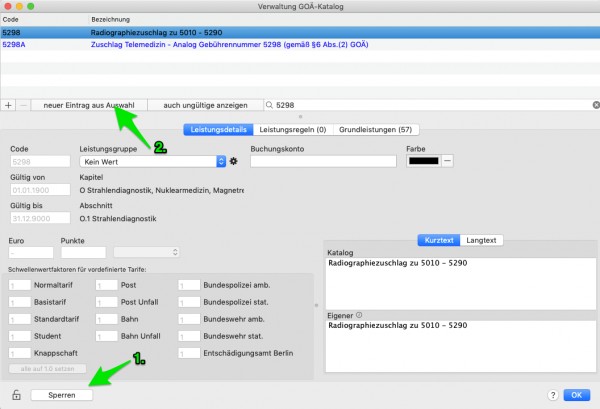
Task: Click the unlocked padlock icon
Action: (16, 395)
